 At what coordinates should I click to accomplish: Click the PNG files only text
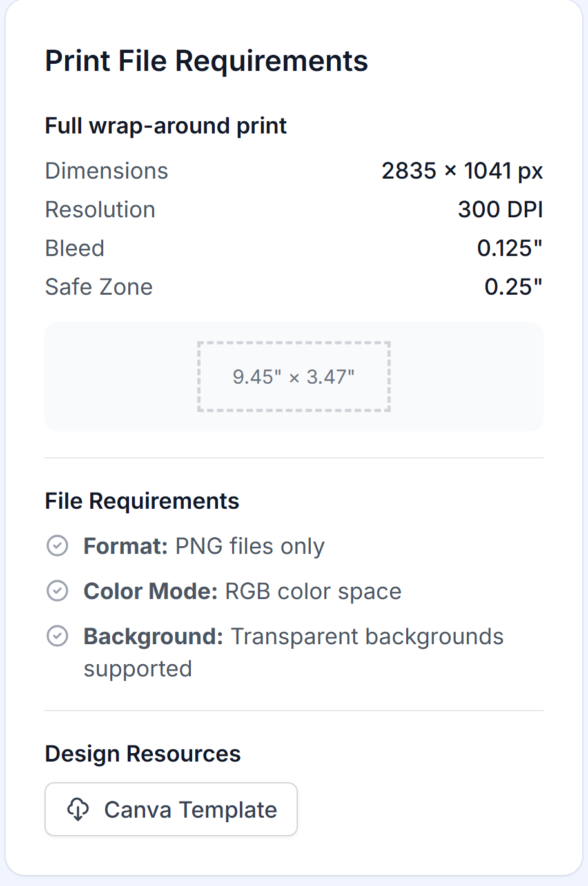point(250,546)
